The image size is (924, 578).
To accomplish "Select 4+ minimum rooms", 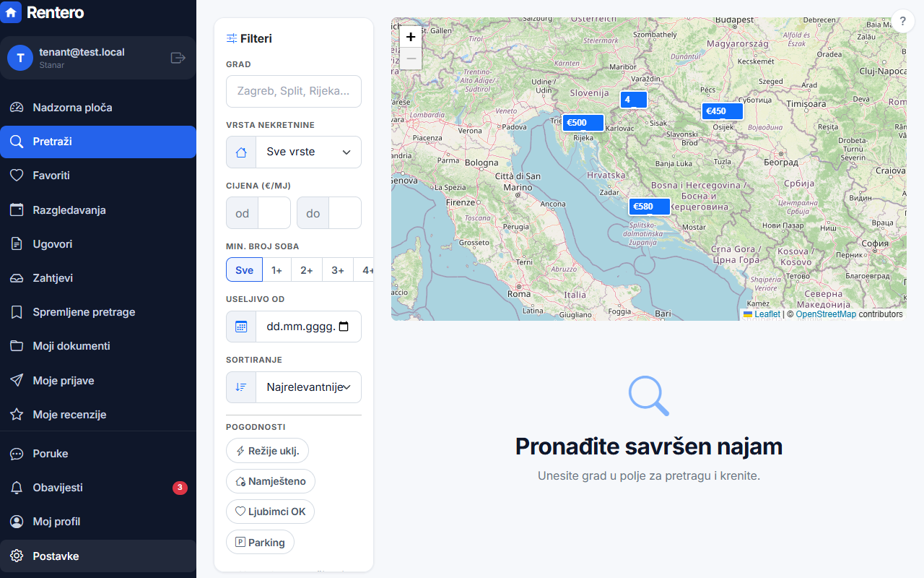I will [364, 270].
